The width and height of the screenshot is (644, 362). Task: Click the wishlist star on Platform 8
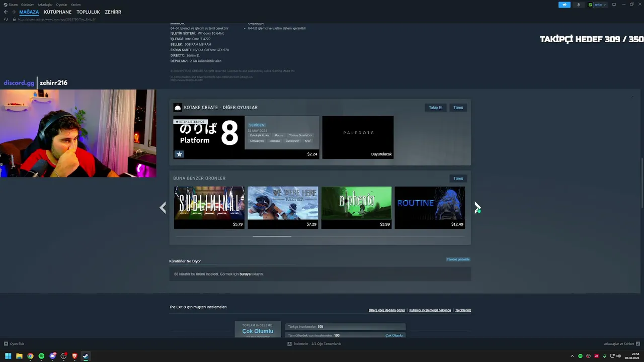[x=179, y=154]
